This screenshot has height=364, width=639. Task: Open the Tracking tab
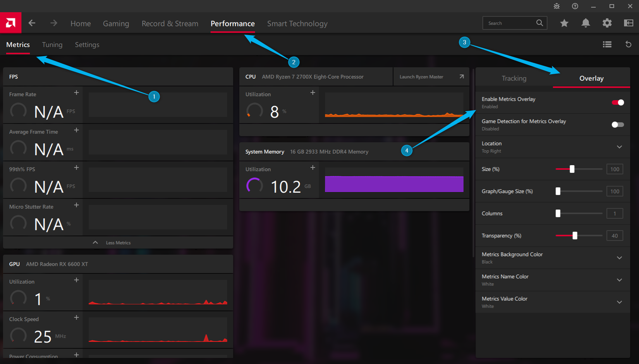(514, 79)
